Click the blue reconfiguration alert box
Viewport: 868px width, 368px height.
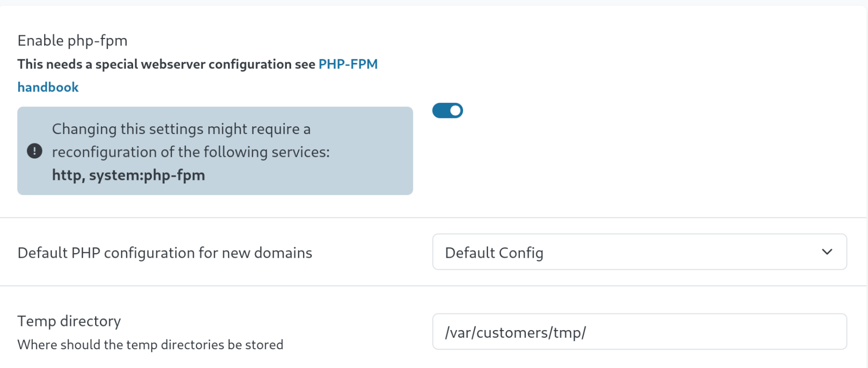coord(215,151)
